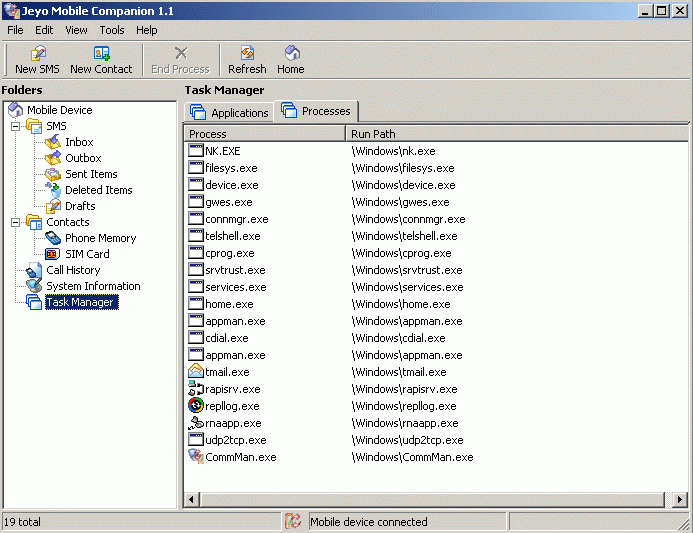693x533 pixels.
Task: Select the cprog.exe process row
Action: (x=435, y=253)
